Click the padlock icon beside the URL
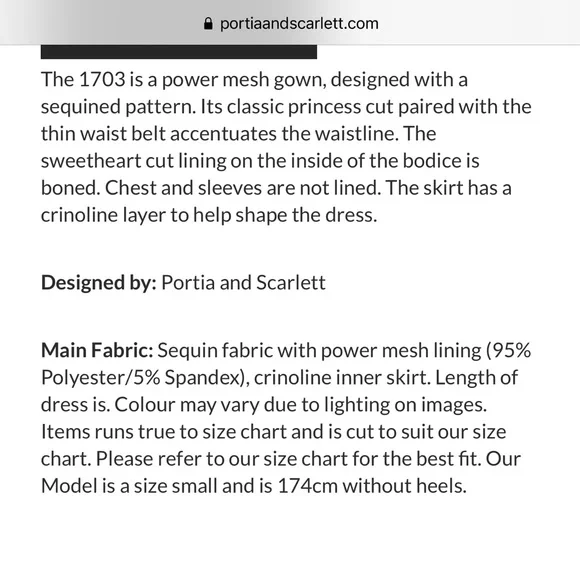Screen dimensions: 580x580 (x=208, y=24)
